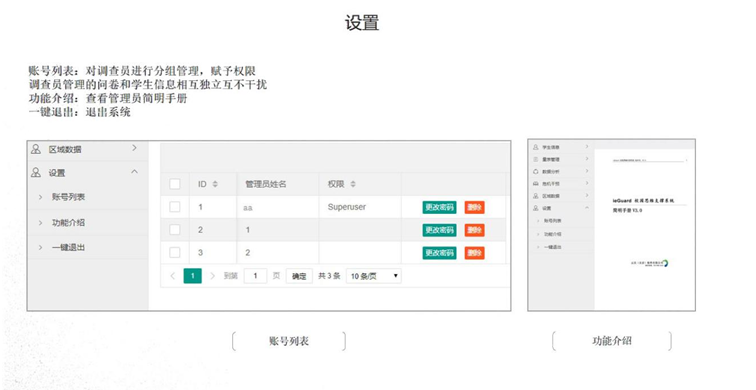The width and height of the screenshot is (756, 390).
Task: Click sort arrows next to ID column header
Action: 215,184
